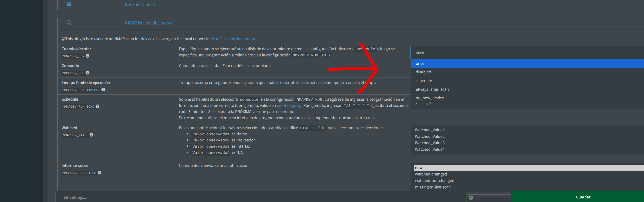Open help icon next to NMAPDEV_CMD
644x202 pixels.
click(88, 73)
